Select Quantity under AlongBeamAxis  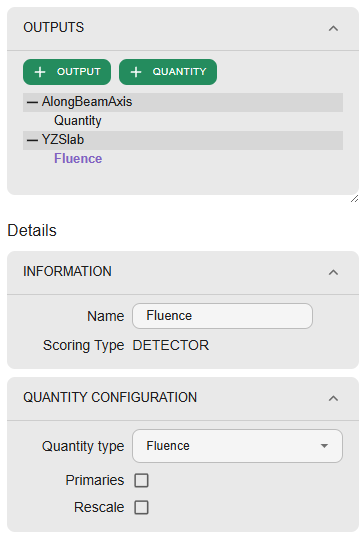coord(78,121)
